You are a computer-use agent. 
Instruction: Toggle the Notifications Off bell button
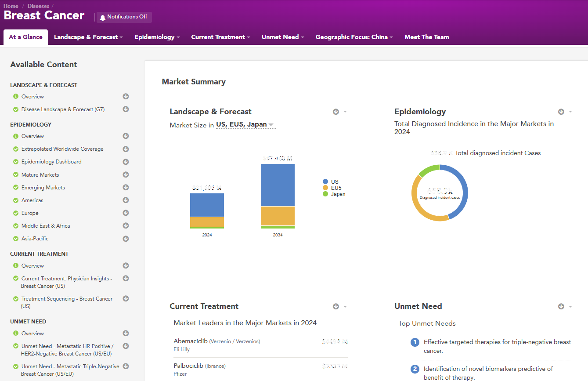pyautogui.click(x=124, y=17)
